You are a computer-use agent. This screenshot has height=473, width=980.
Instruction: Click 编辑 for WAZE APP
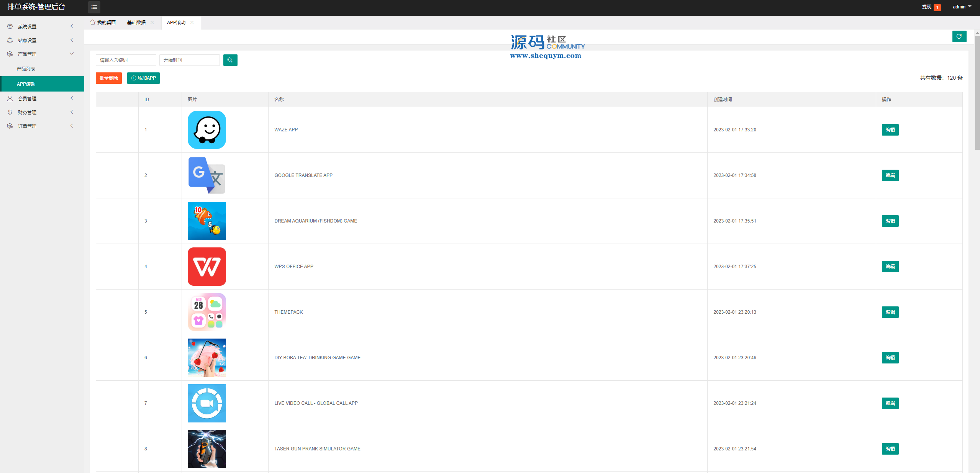pos(890,130)
